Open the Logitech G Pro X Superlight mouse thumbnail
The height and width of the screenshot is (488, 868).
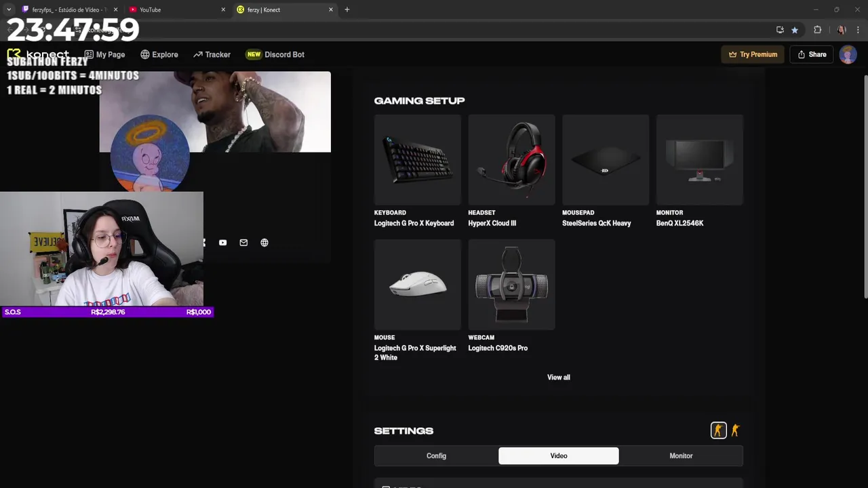coord(418,285)
